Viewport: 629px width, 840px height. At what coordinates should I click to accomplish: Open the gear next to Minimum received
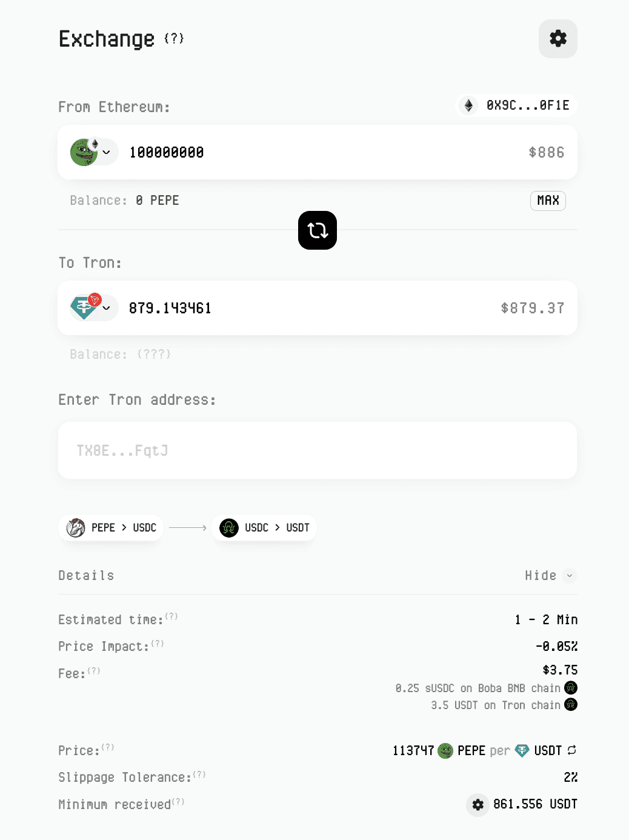[x=478, y=805]
